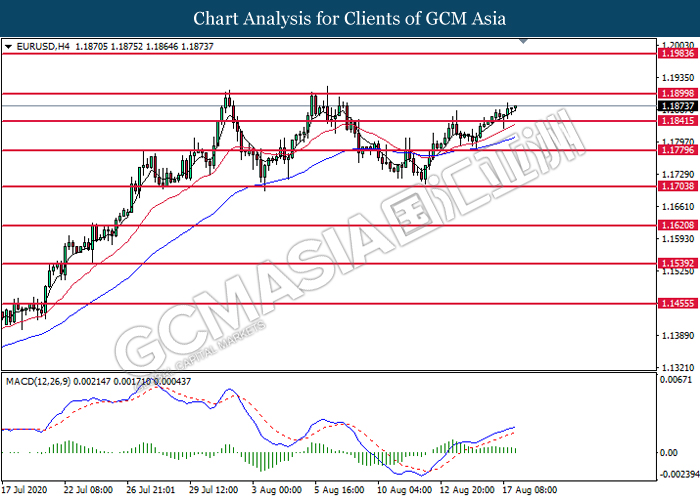
Task: Click the current price 1.18737 label
Action: pyautogui.click(x=678, y=106)
